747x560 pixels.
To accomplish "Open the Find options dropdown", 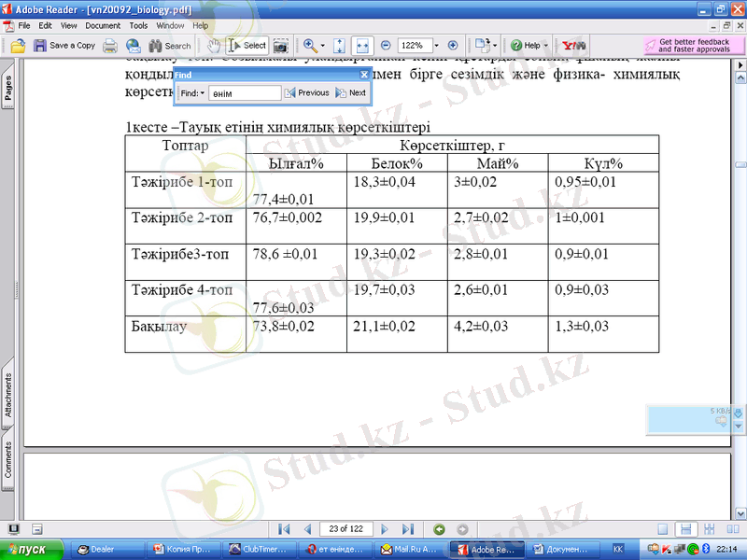I will click(202, 93).
